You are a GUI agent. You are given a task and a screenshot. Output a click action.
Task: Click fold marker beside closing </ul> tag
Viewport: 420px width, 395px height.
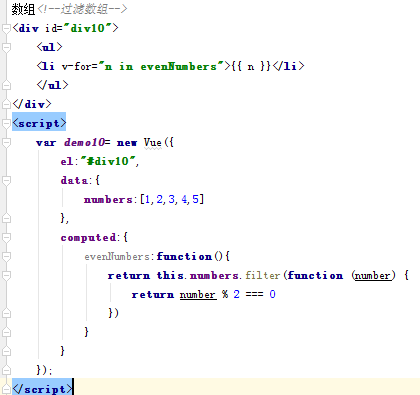pos(6,85)
